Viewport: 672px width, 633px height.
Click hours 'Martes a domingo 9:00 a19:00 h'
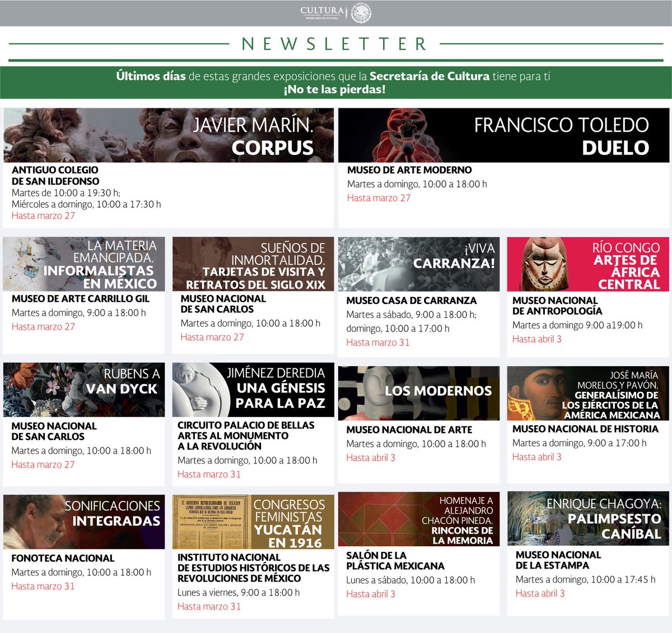point(577,325)
